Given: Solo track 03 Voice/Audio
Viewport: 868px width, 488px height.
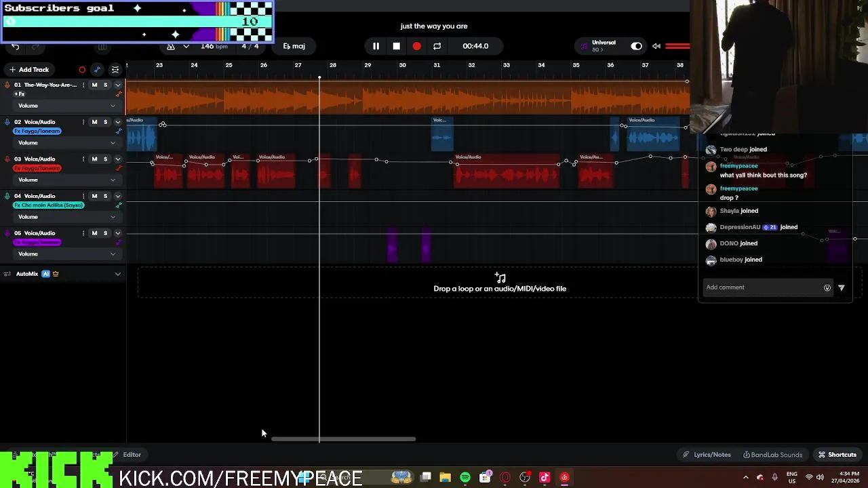Looking at the screenshot, I should pos(105,159).
